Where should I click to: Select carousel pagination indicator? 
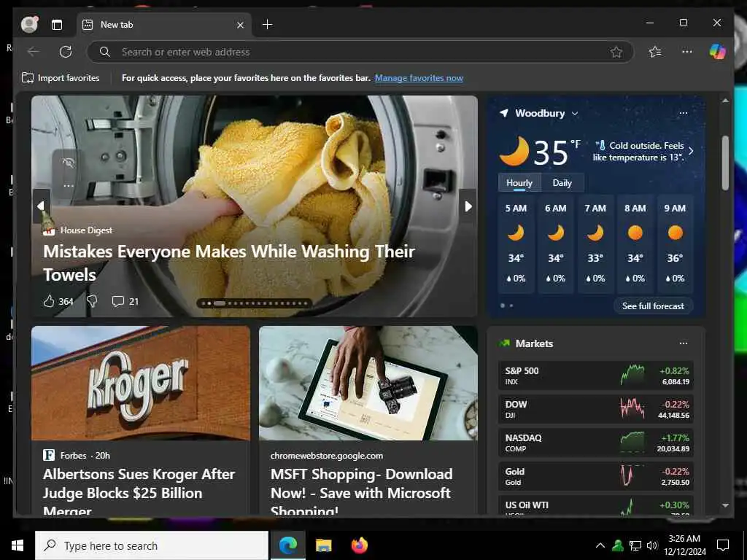[255, 303]
